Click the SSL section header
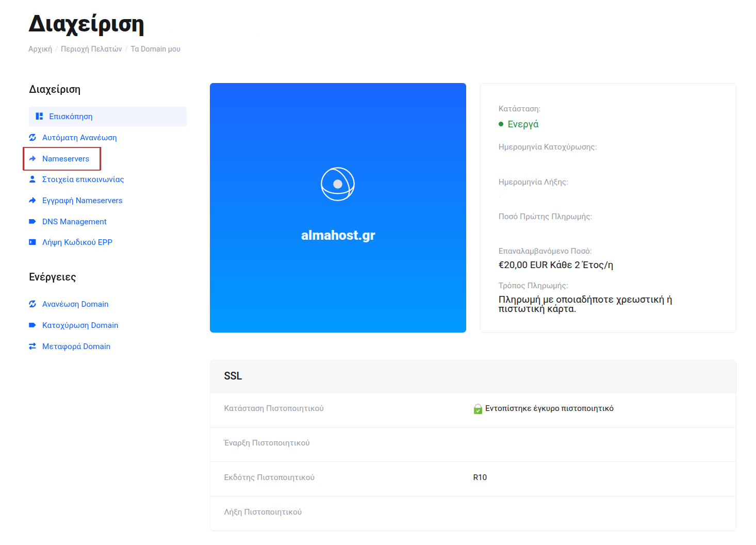756x545 pixels. [x=473, y=376]
